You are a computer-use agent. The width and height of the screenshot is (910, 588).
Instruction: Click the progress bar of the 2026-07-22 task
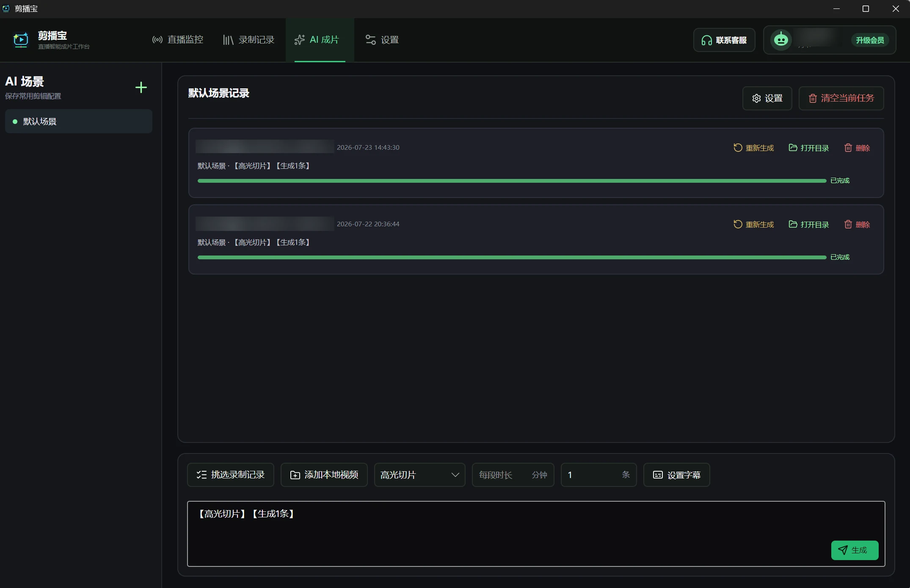pyautogui.click(x=512, y=257)
